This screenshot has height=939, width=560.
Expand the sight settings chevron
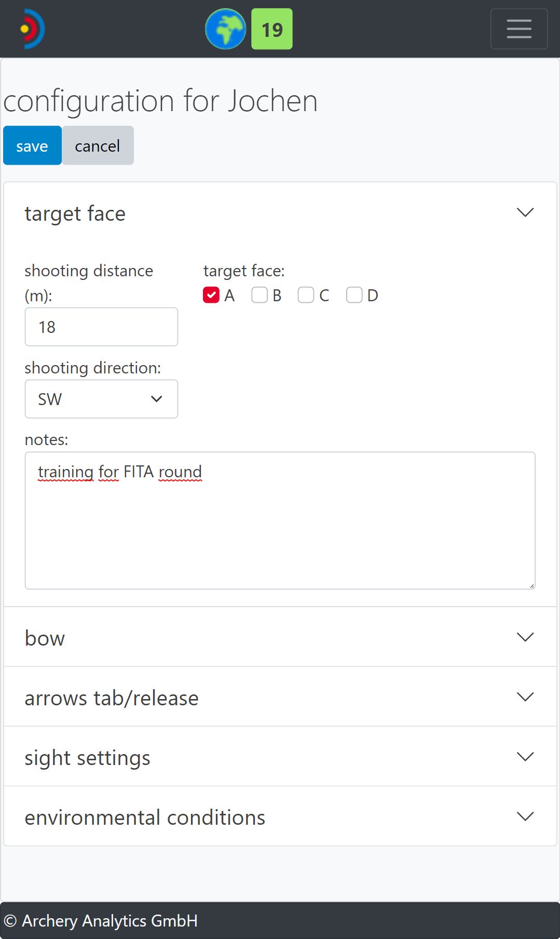pyautogui.click(x=525, y=757)
